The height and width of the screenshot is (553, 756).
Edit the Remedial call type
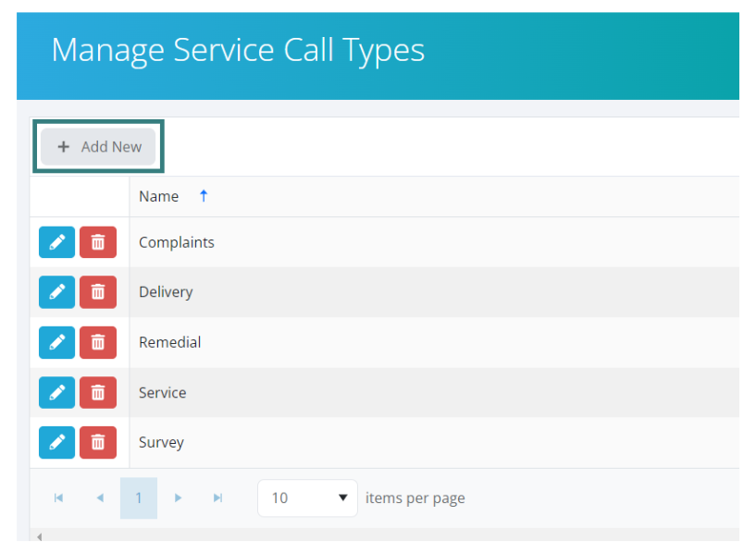click(x=56, y=342)
